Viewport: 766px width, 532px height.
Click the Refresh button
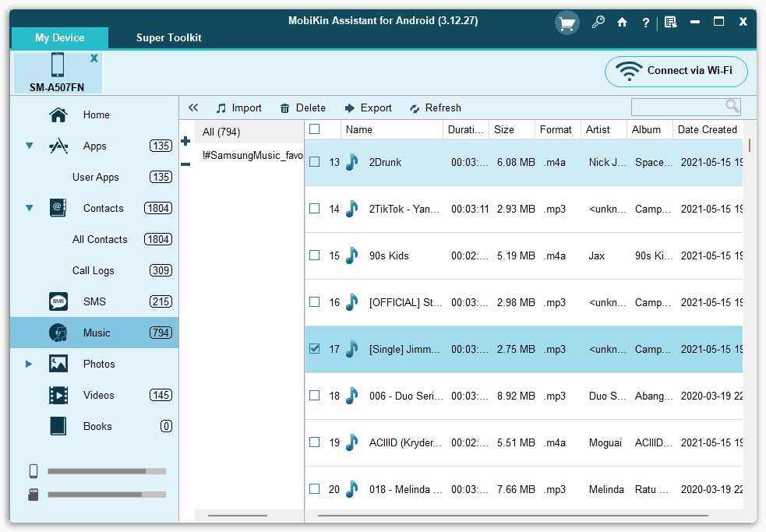pos(436,108)
